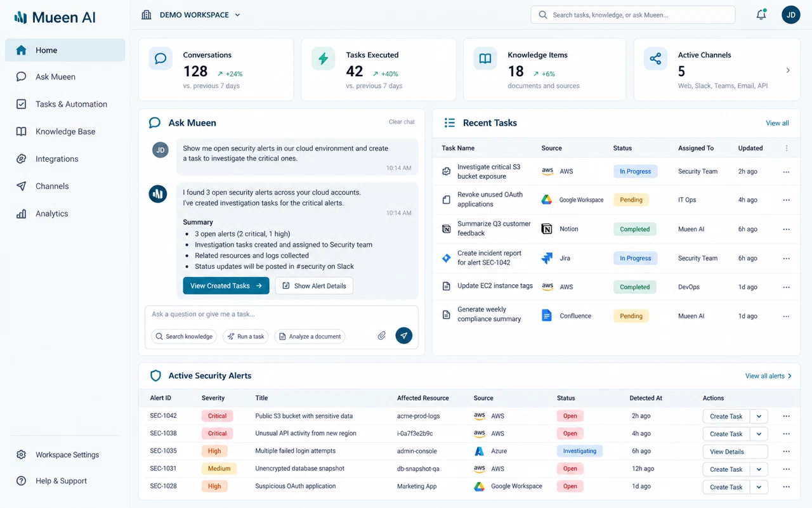Open more options for Update EC2 instance tags
The width and height of the screenshot is (812, 508).
tap(786, 287)
